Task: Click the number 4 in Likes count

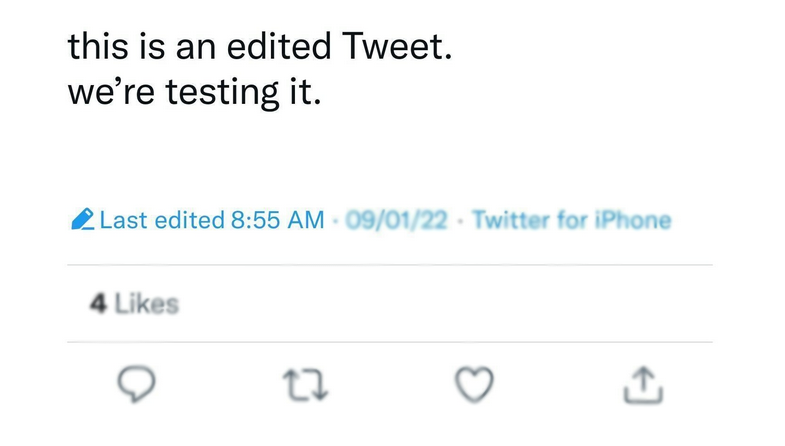Action: click(x=98, y=304)
